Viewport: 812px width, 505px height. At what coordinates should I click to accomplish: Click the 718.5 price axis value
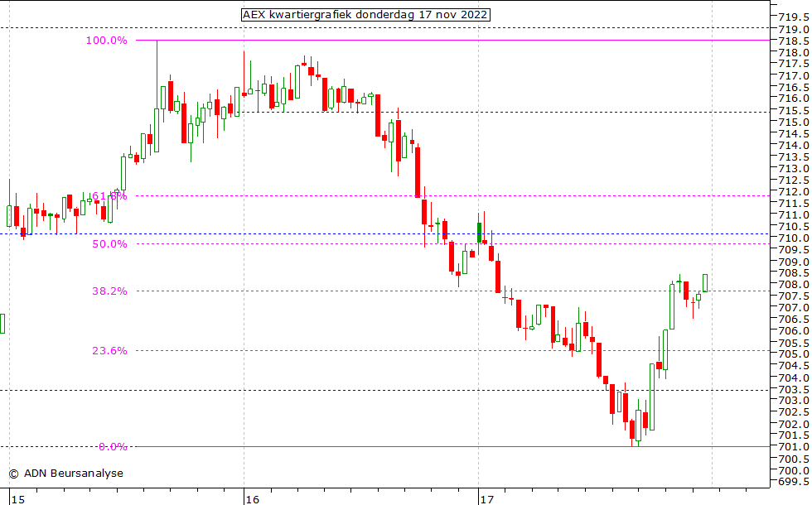click(x=794, y=41)
